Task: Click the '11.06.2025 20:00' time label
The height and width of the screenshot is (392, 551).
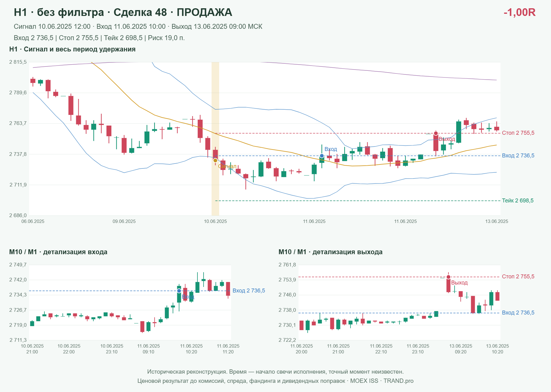Action: 302,349
